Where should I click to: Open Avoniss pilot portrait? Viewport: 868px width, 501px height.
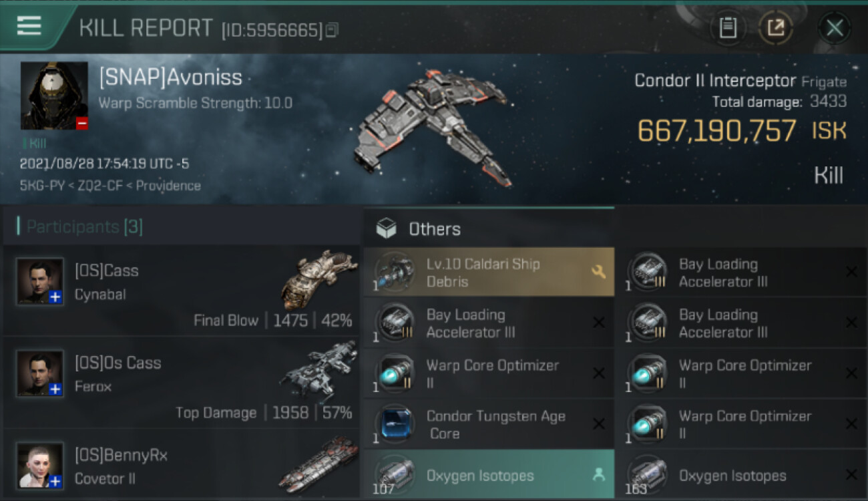click(x=54, y=96)
